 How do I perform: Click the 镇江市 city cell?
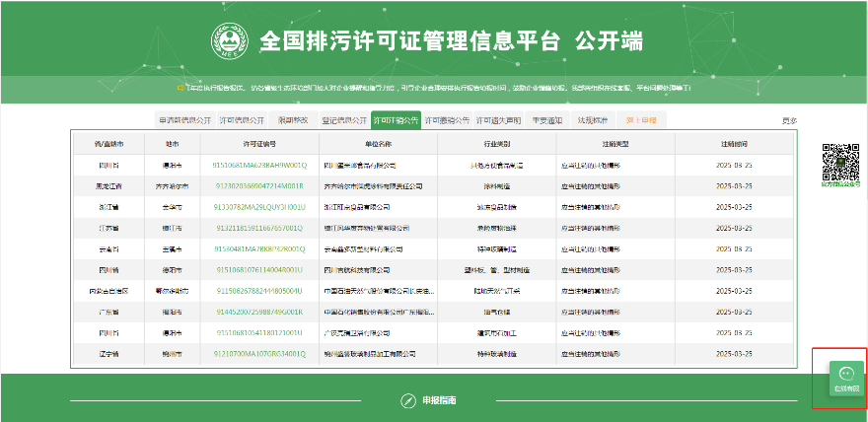point(173,228)
